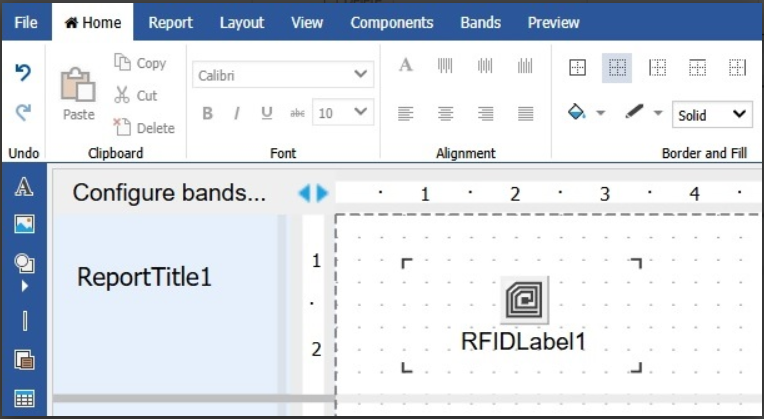Click the Undo arrow icon
This screenshot has width=764, height=419.
[23, 73]
